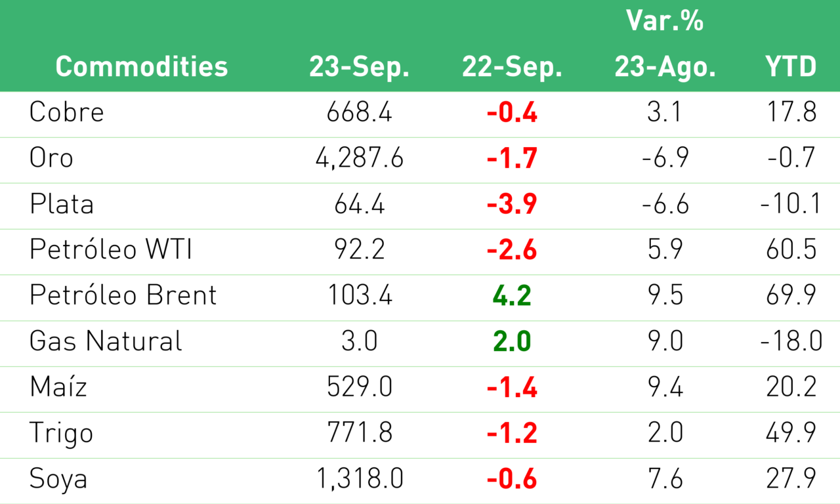The width and height of the screenshot is (840, 504).
Task: Select Cobre YTD value 17.8
Action: pyautogui.click(x=791, y=112)
